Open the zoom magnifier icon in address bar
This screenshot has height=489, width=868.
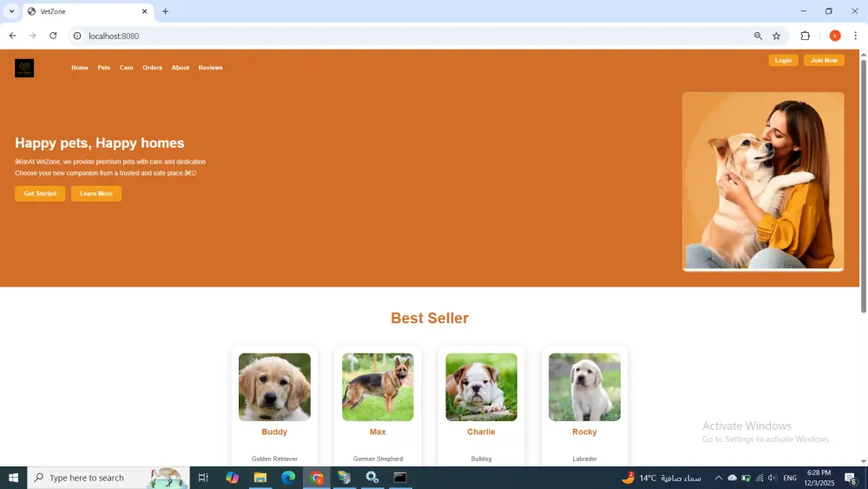(758, 36)
